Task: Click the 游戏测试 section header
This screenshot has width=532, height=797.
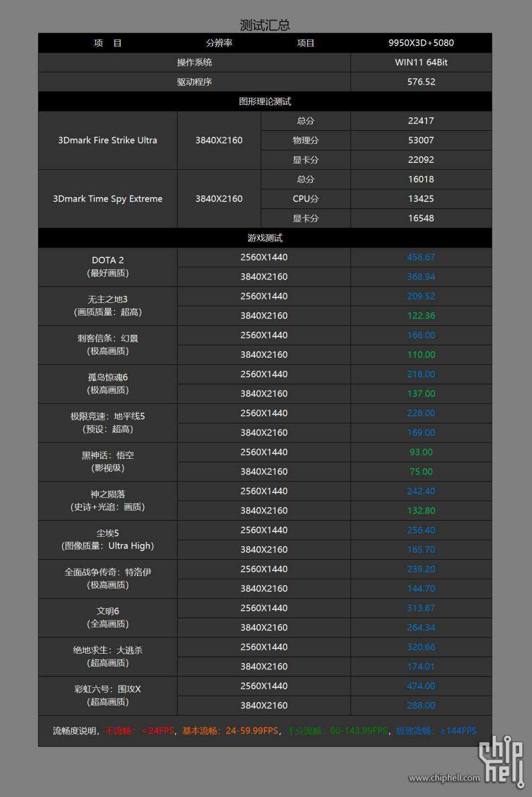Action: pos(265,238)
